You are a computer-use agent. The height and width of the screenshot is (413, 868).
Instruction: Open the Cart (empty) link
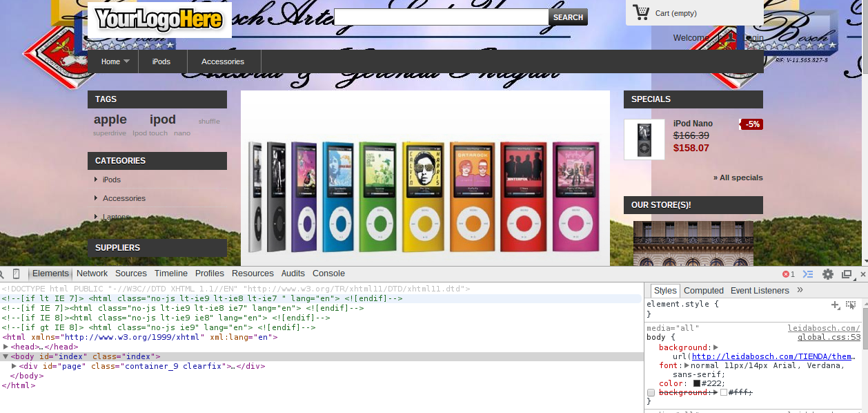[676, 13]
